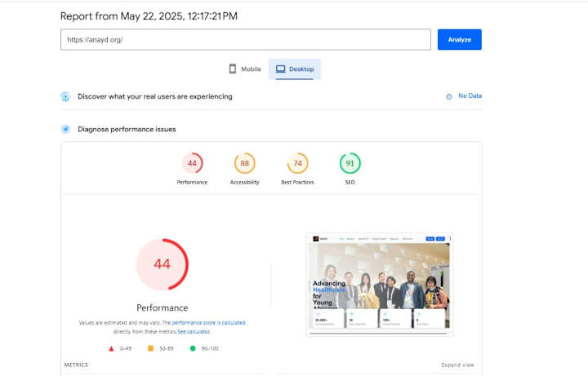The image size is (588, 376).
Task: Open the See calculator link
Action: 194,331
